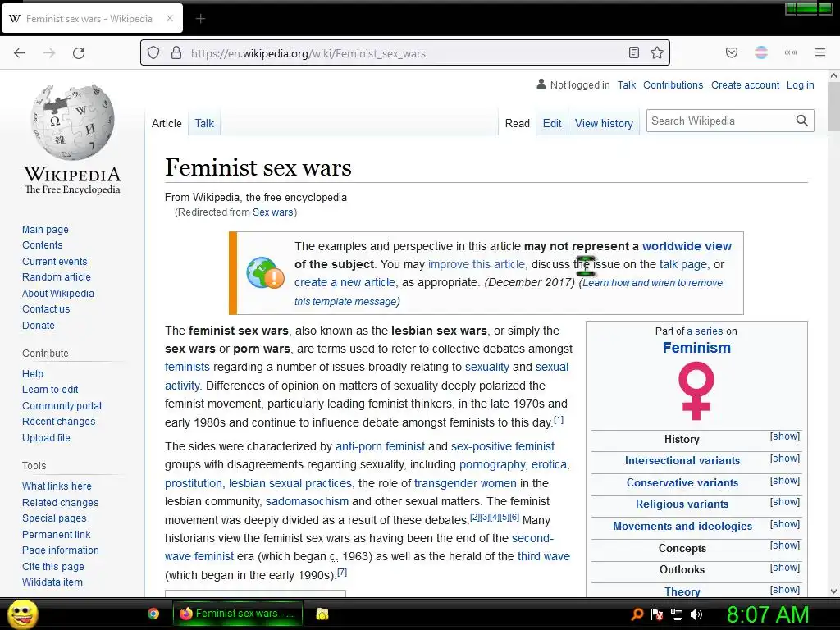This screenshot has width=840, height=630.
Task: Click citation reference [1]
Action: pyautogui.click(x=558, y=420)
